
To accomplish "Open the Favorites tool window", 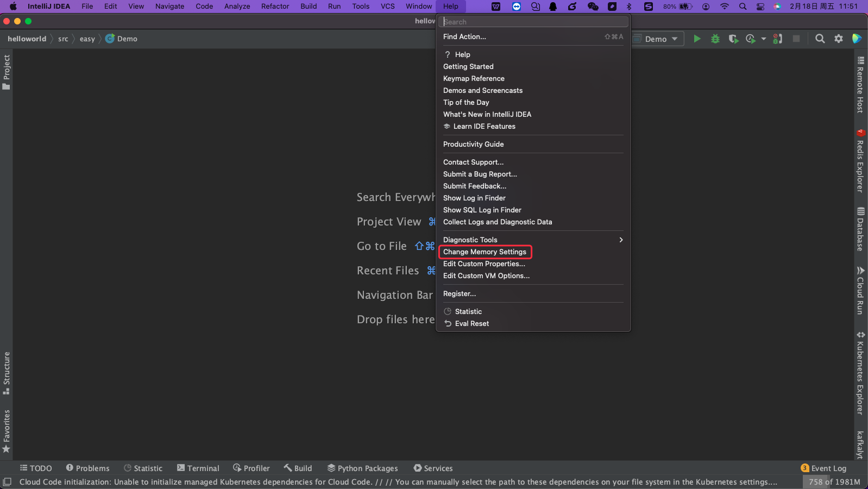I will click(7, 431).
